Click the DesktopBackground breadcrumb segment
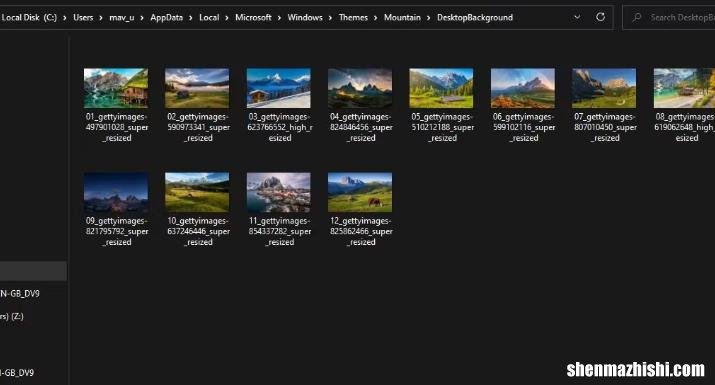 475,17
